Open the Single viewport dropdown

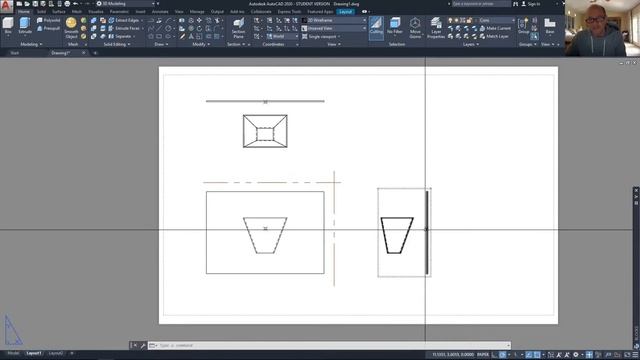point(321,36)
